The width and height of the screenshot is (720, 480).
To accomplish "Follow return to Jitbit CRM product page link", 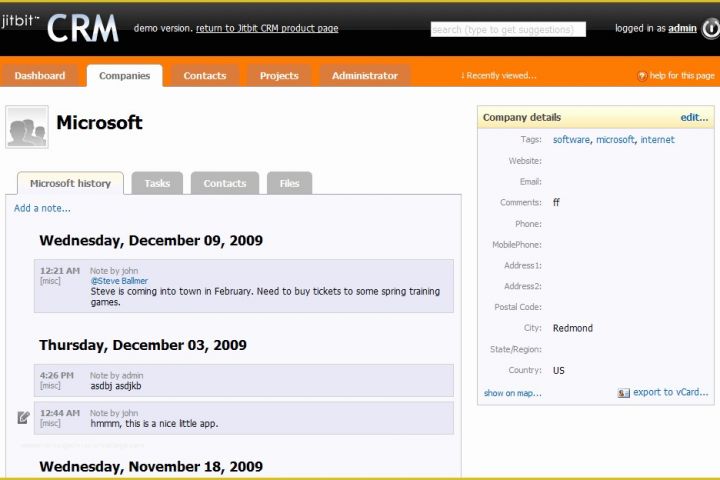I will pyautogui.click(x=267, y=28).
